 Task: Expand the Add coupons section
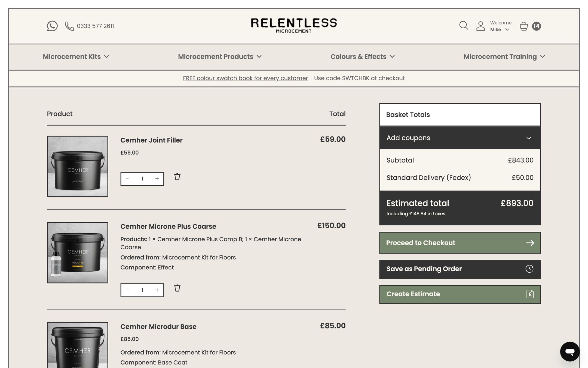pos(460,138)
